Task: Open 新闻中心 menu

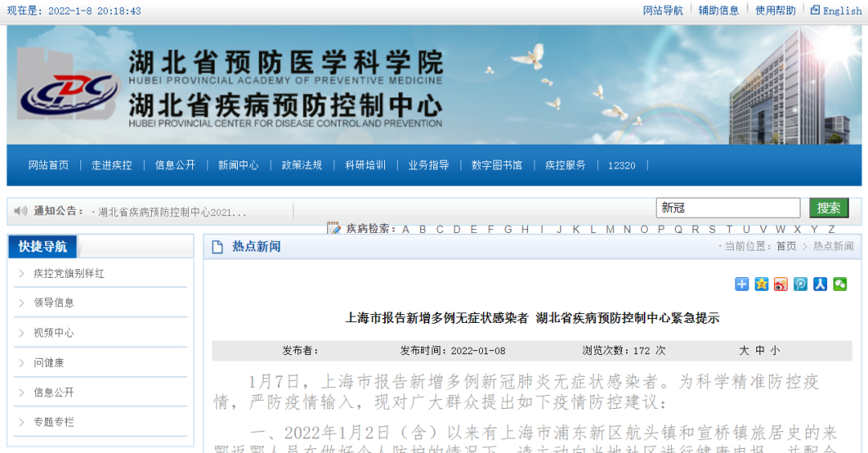Action: 238,165
